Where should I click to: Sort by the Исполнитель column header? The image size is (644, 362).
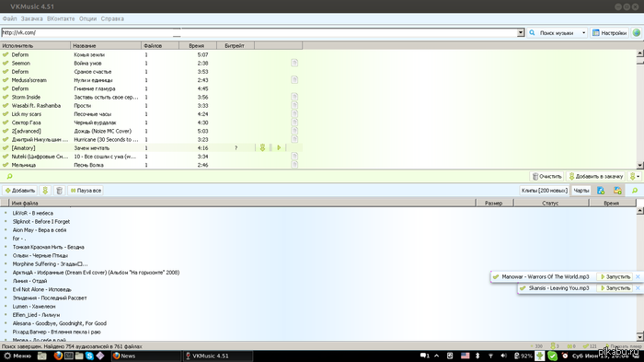(35, 46)
